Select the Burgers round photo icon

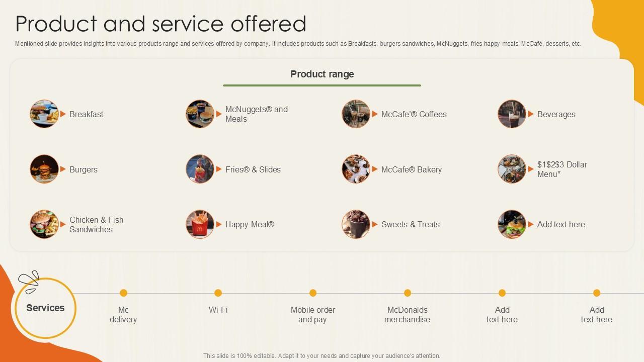44,169
